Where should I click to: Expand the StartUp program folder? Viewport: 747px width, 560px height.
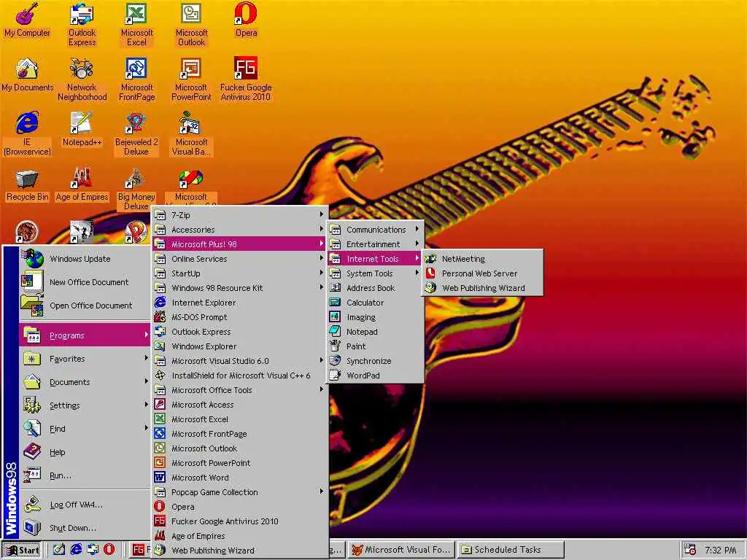[x=239, y=273]
